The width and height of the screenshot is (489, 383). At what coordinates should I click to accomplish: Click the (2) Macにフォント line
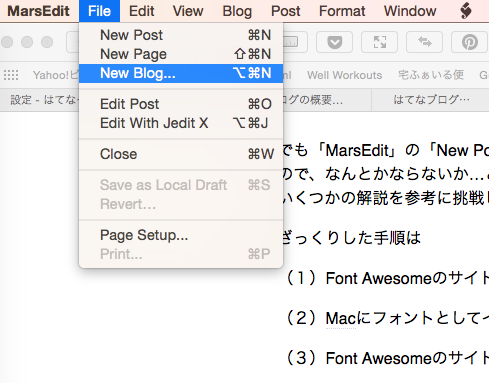point(387,318)
